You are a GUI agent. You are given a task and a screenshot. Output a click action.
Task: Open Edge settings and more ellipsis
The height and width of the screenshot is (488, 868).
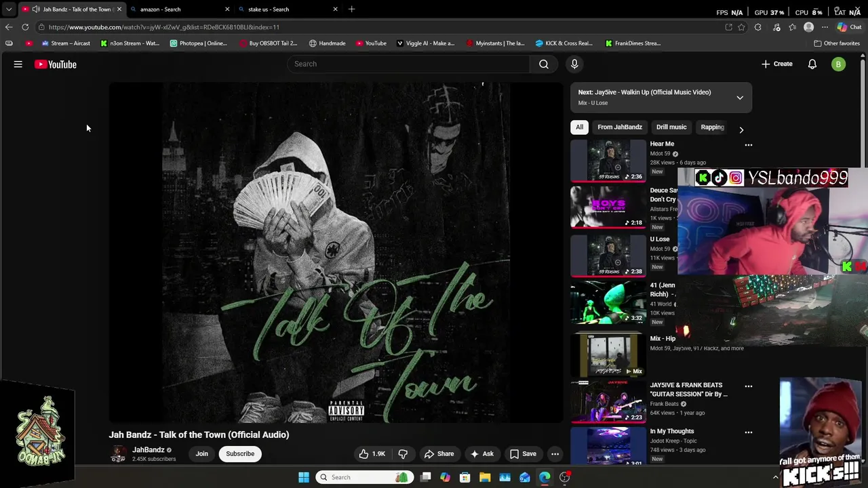(x=825, y=27)
